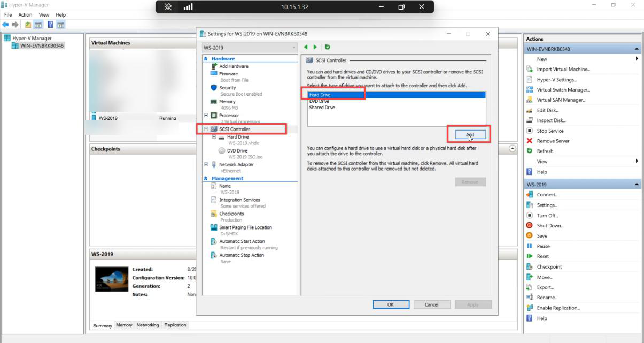The width and height of the screenshot is (644, 343).
Task: Open the Help menu
Action: coord(61,15)
